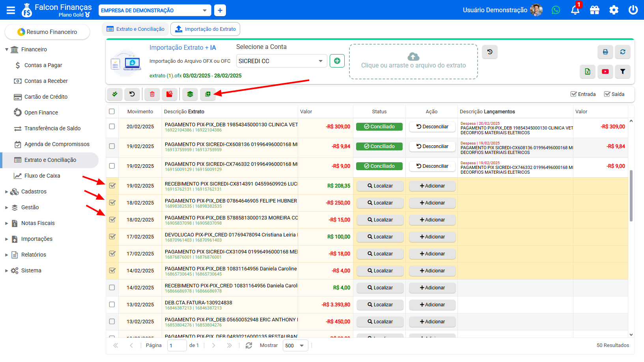Screen dimensions: 644x362
Task: Toggle the Entrada filter checkbox
Action: click(574, 94)
